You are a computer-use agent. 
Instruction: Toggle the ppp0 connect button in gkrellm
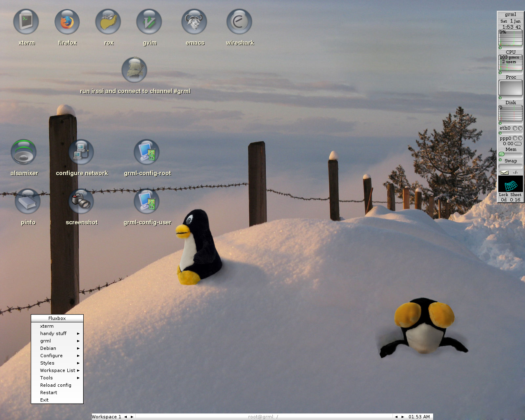point(518,144)
